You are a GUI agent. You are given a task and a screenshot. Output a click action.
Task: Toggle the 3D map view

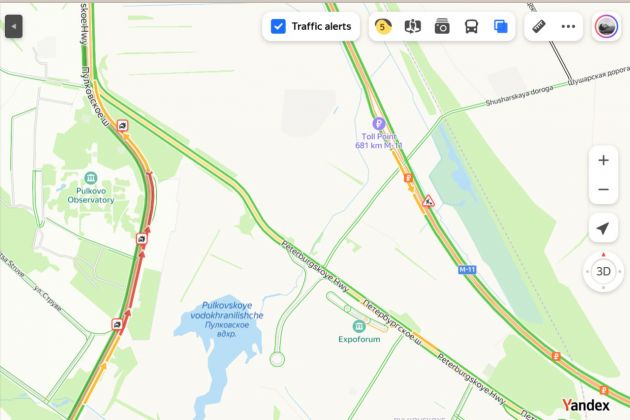[x=603, y=271]
